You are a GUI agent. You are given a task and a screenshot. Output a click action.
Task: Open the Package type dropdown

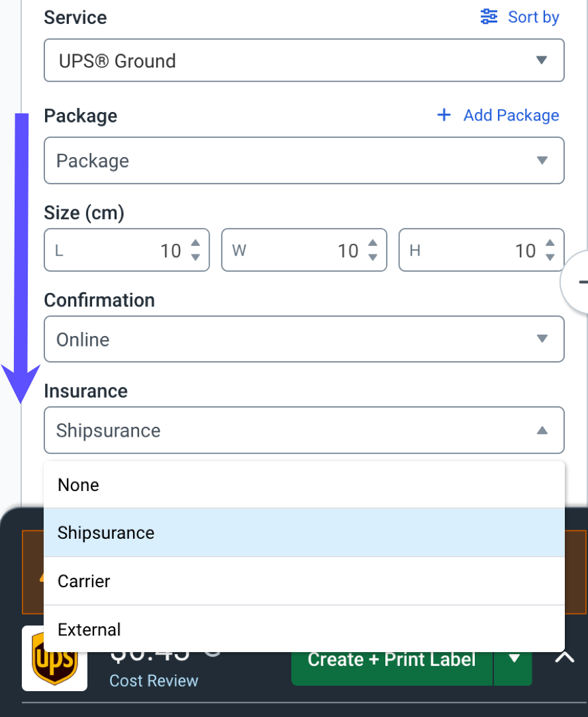[x=304, y=160]
